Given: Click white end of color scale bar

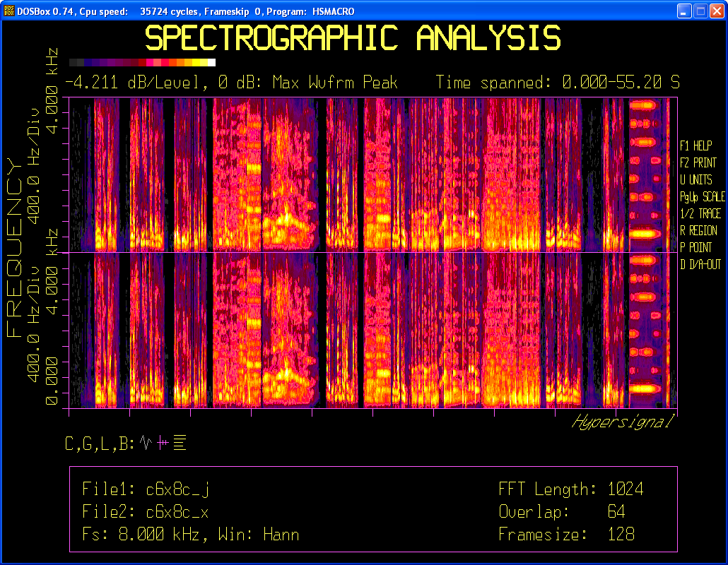Looking at the screenshot, I should pyautogui.click(x=211, y=62).
